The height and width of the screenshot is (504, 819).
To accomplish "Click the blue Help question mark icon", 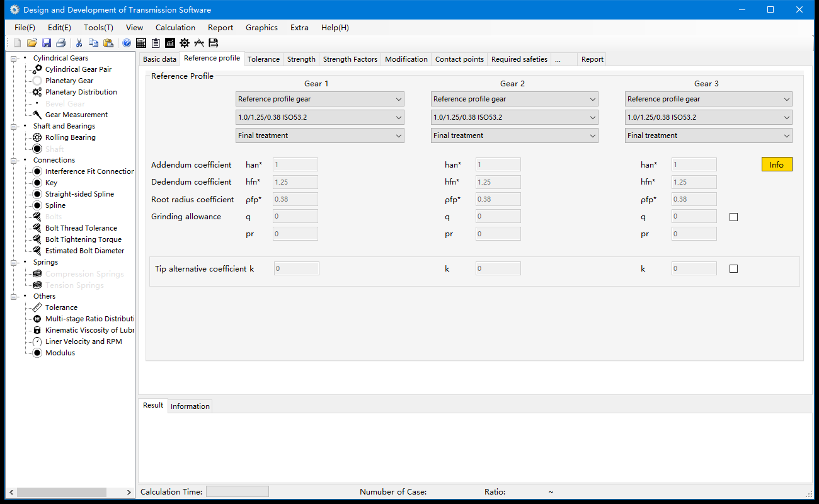I will 127,43.
